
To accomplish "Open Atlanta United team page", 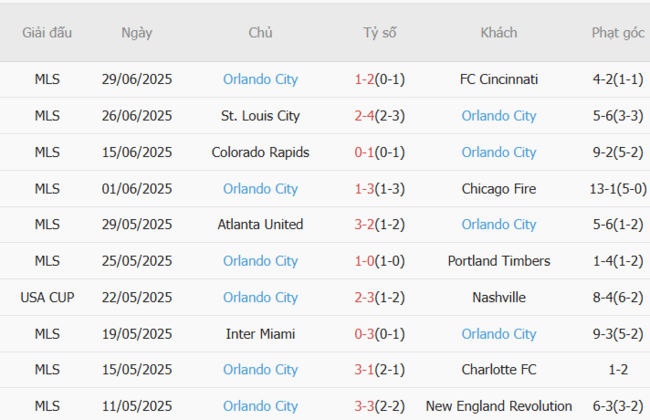I will 260,224.
